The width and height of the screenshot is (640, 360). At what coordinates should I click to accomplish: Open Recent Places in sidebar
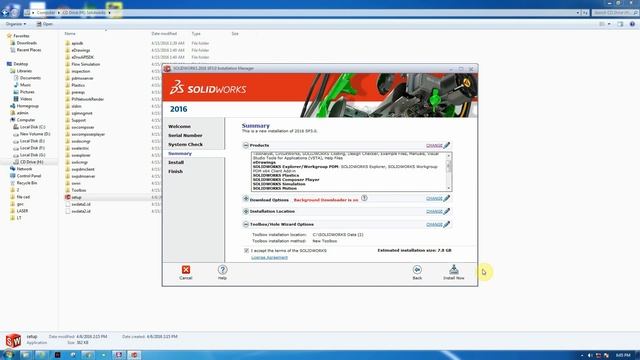click(x=29, y=50)
